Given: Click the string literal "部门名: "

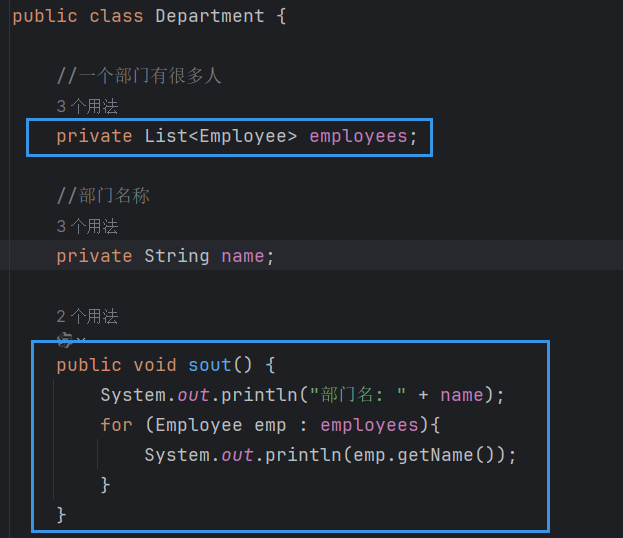Looking at the screenshot, I should coord(358,395).
